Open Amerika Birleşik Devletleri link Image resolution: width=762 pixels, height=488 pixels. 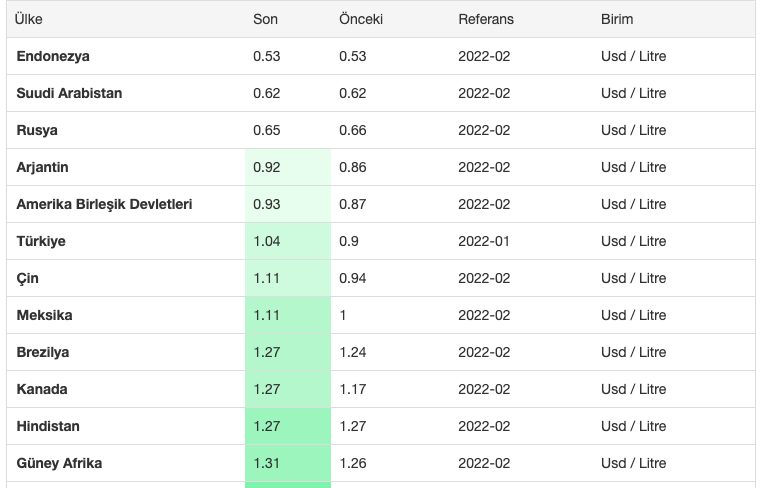point(104,204)
